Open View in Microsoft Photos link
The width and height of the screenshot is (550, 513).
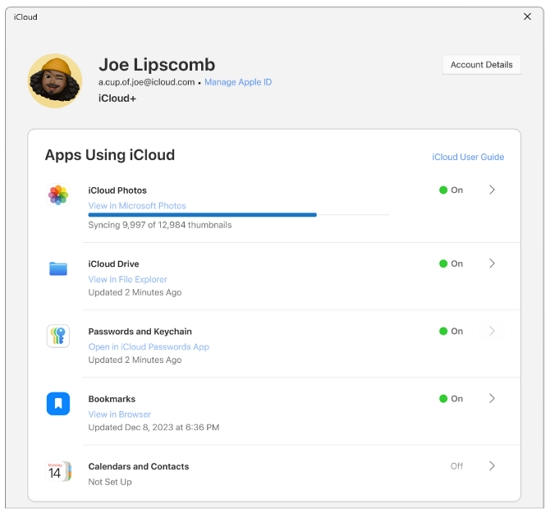[x=137, y=206]
